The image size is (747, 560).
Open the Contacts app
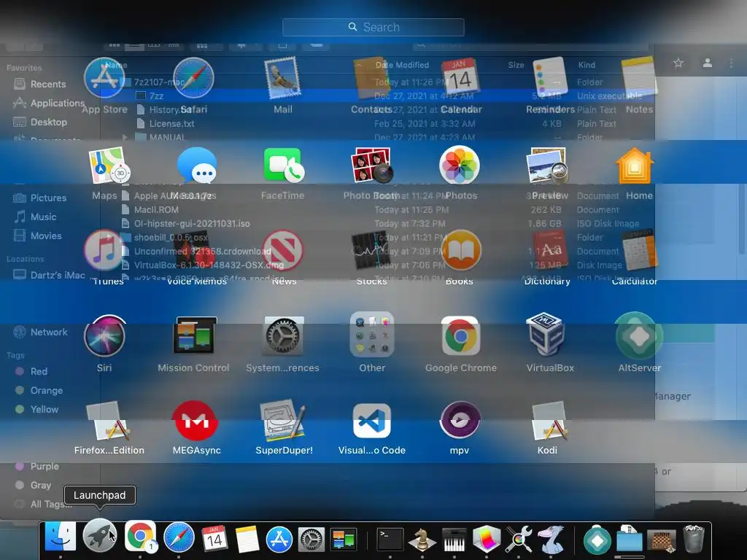(371, 78)
